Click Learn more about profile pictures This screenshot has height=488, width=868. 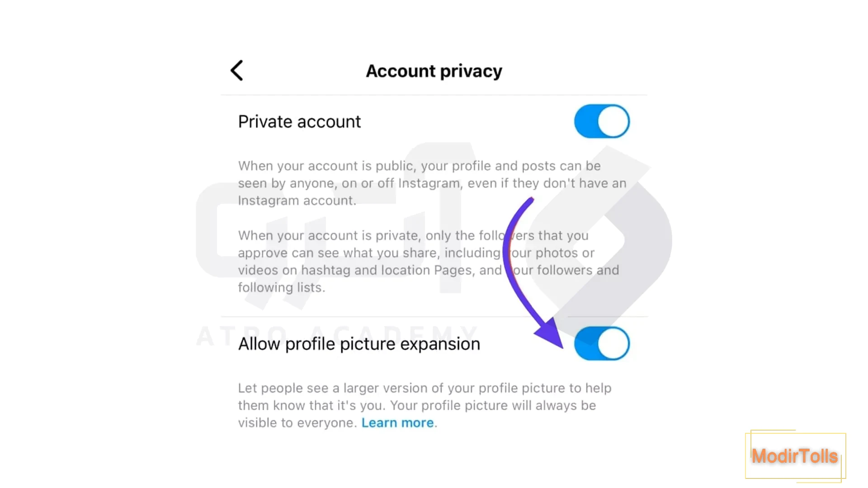coord(397,422)
